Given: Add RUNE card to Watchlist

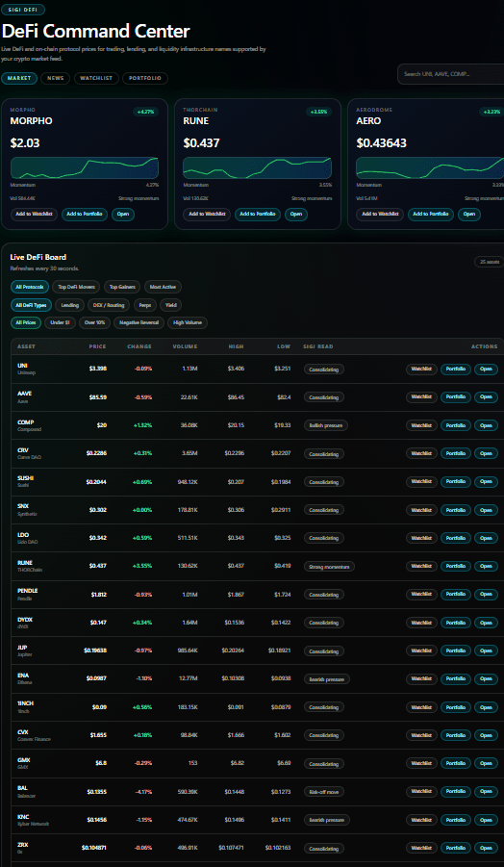Looking at the screenshot, I should [207, 214].
